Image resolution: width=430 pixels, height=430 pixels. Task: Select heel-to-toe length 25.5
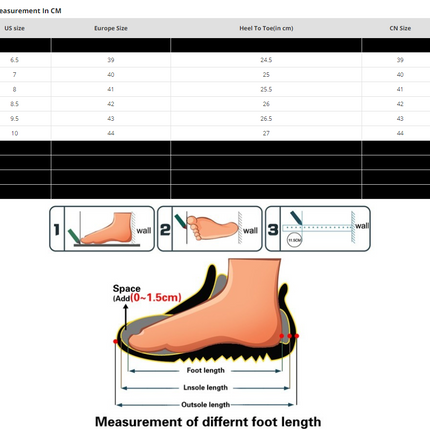click(266, 89)
